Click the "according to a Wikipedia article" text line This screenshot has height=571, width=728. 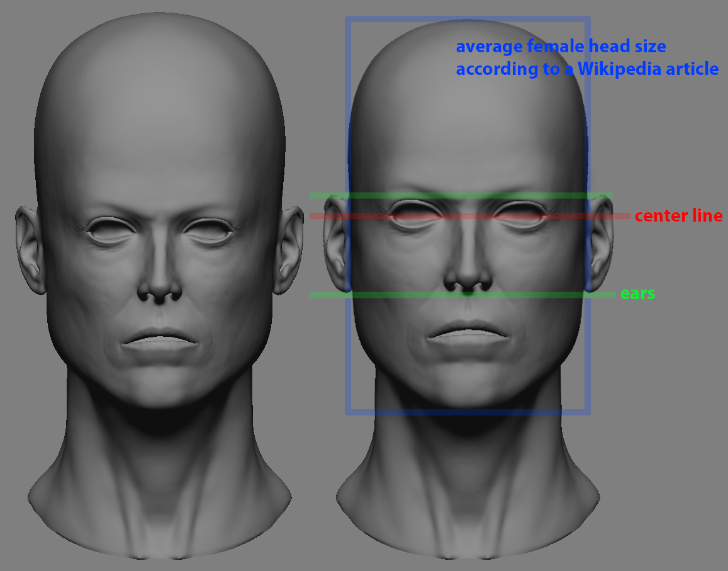(x=587, y=69)
